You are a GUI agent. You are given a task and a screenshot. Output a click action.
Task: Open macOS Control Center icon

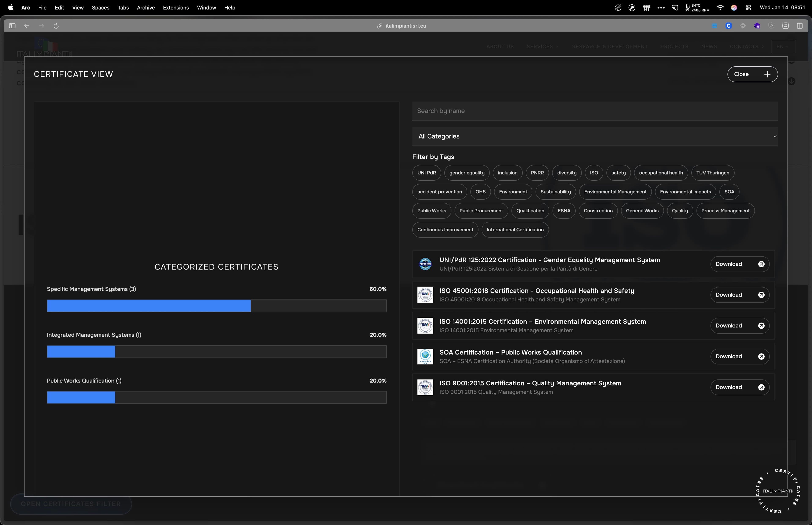pos(748,7)
